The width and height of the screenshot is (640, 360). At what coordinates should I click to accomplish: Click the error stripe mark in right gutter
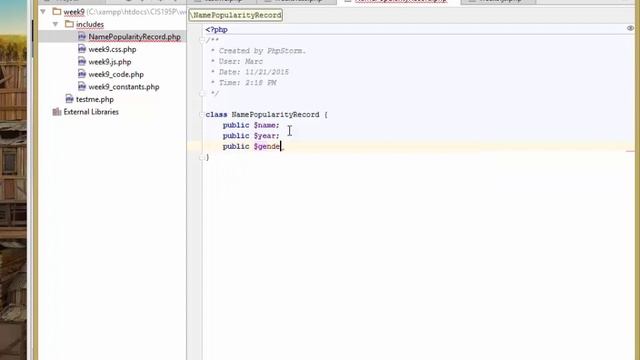[630, 151]
